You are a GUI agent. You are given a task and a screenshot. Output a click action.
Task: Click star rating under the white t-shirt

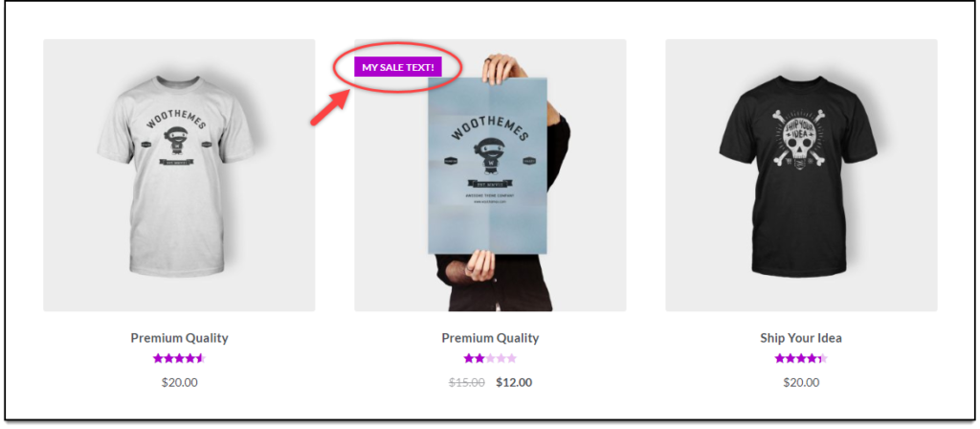(179, 358)
